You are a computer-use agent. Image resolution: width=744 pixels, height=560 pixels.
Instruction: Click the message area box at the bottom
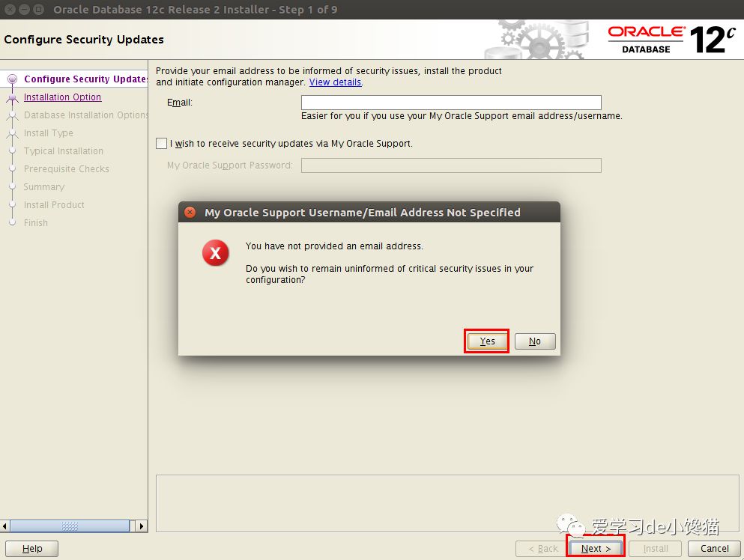pyautogui.click(x=447, y=503)
